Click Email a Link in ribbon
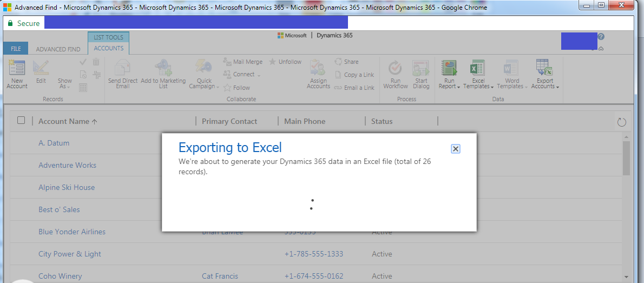 (x=354, y=88)
